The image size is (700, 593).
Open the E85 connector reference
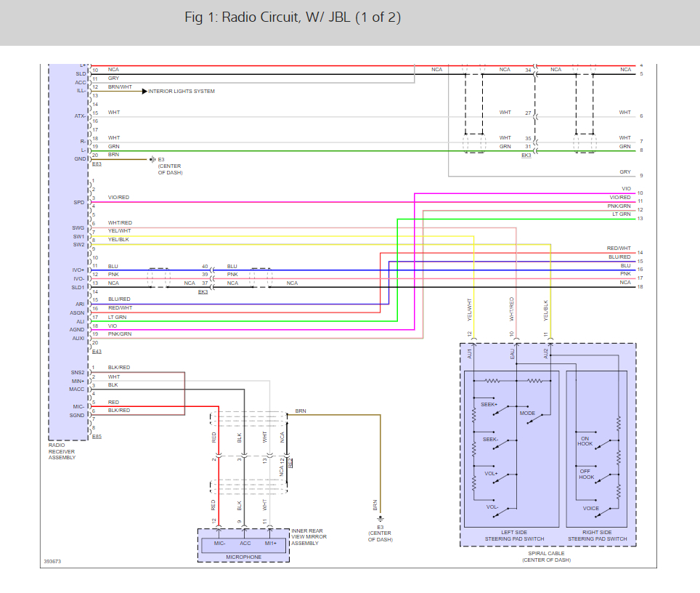click(x=97, y=436)
